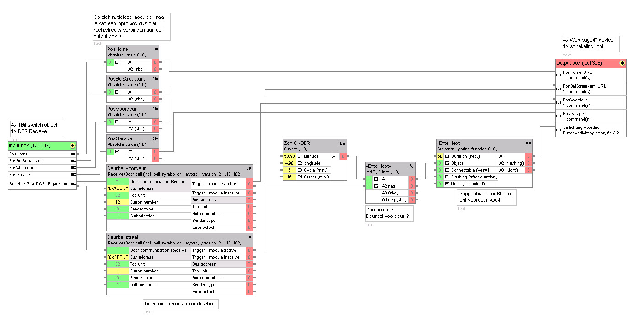Click 010 icon on Deurbel voordeur module
Screen dimensions: 644x321
[x=249, y=168]
